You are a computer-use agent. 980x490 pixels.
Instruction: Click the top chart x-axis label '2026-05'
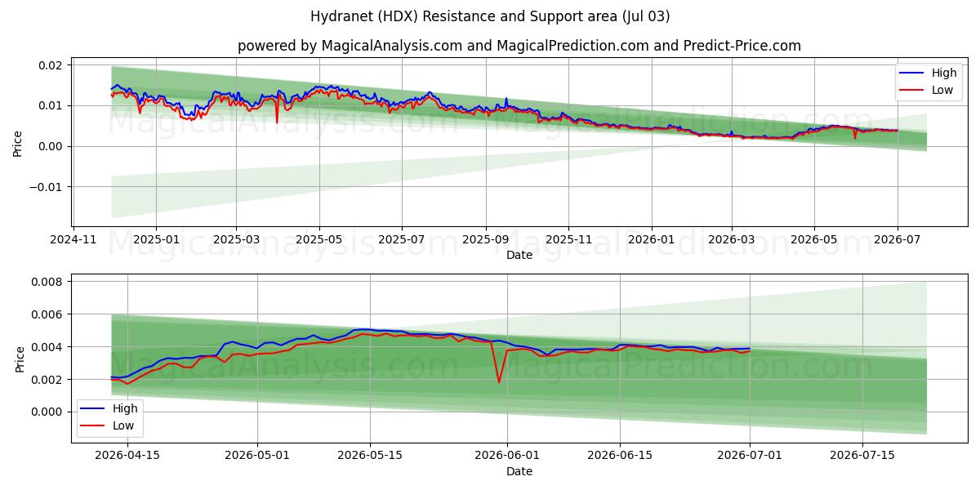tap(814, 240)
